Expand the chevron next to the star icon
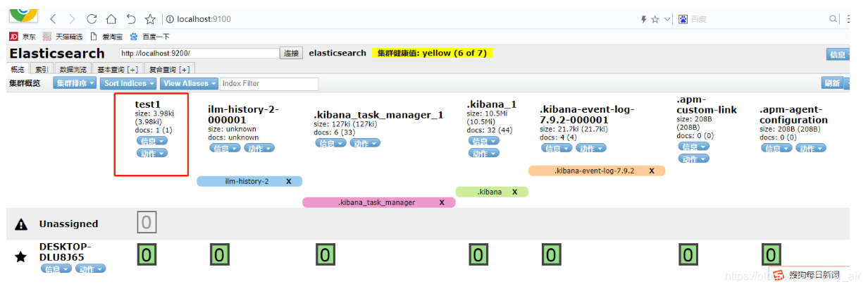This screenshot has width=868, height=289. click(666, 19)
